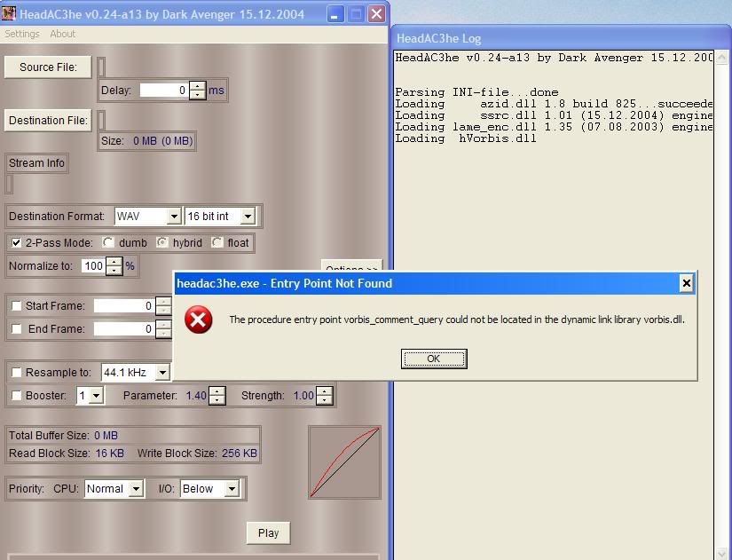Click the ssrc.dll log line

[x=554, y=114]
